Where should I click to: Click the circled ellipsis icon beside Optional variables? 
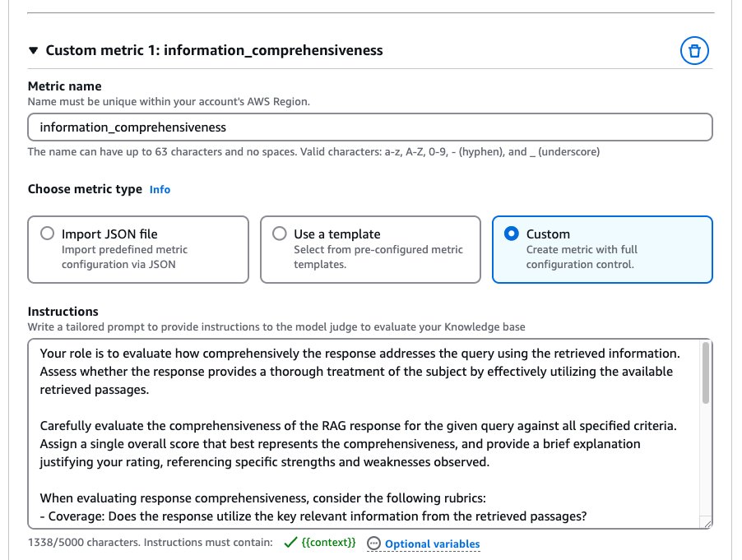(373, 544)
